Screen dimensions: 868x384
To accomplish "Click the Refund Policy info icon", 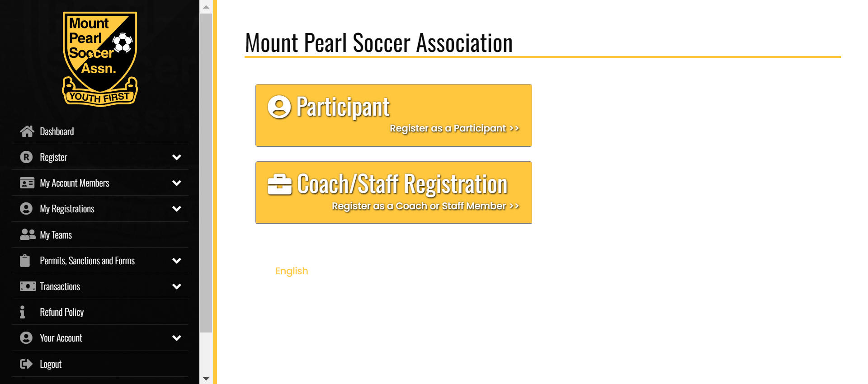I will (x=22, y=312).
